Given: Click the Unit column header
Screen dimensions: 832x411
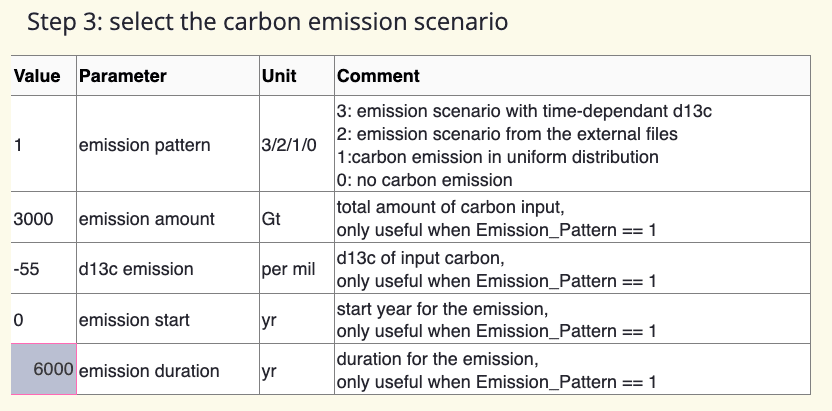Looking at the screenshot, I should tap(278, 76).
